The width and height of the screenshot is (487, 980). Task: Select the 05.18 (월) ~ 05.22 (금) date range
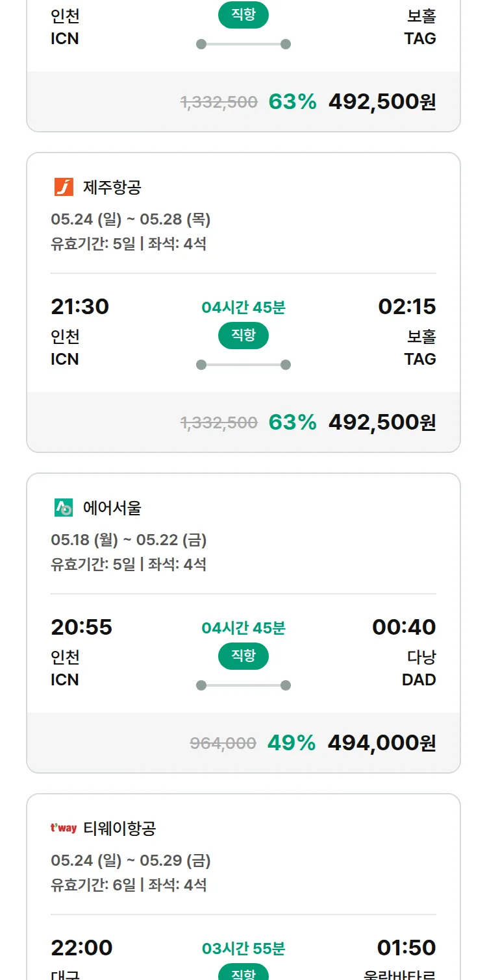pos(129,540)
